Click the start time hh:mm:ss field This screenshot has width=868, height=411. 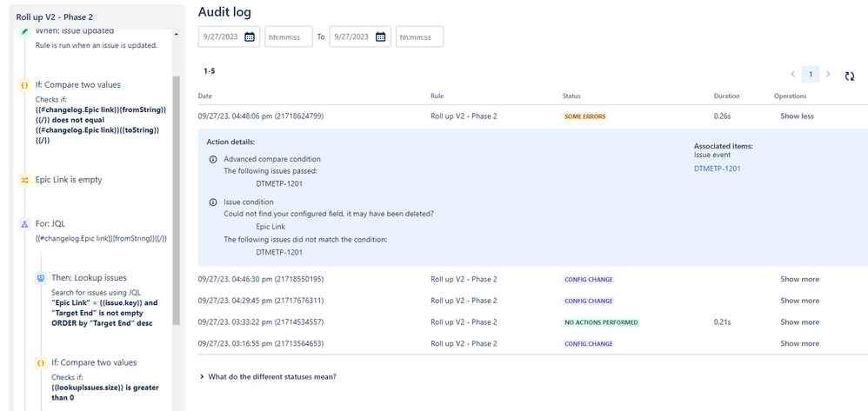[x=289, y=37]
